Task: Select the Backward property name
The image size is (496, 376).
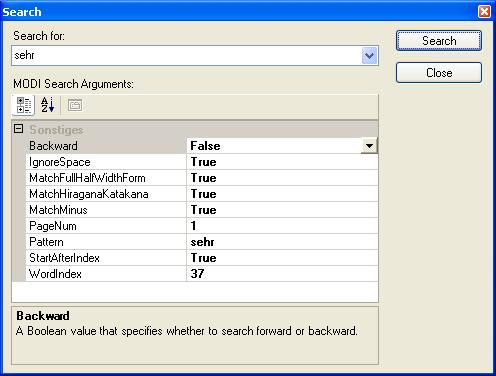Action: point(53,146)
